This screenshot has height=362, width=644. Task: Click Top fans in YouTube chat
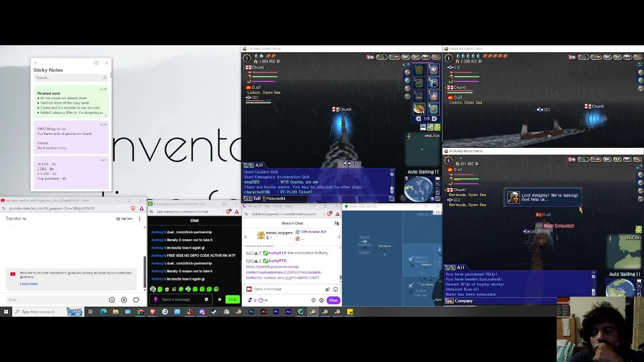click(124, 219)
